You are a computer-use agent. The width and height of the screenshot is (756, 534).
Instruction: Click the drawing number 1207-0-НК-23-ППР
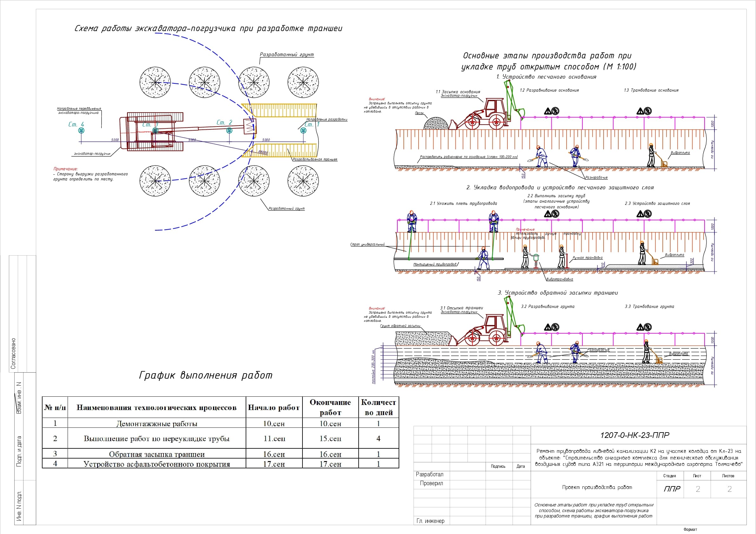point(634,435)
